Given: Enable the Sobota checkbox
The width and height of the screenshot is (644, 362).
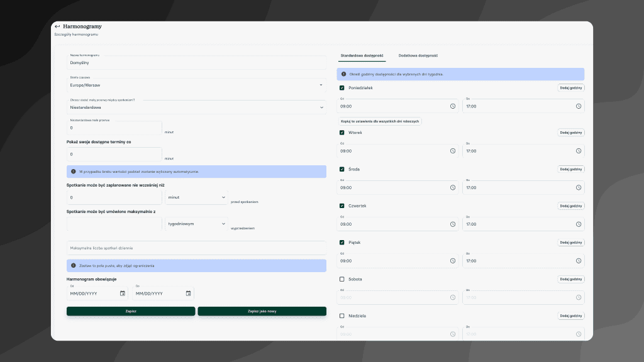Looking at the screenshot, I should point(342,279).
